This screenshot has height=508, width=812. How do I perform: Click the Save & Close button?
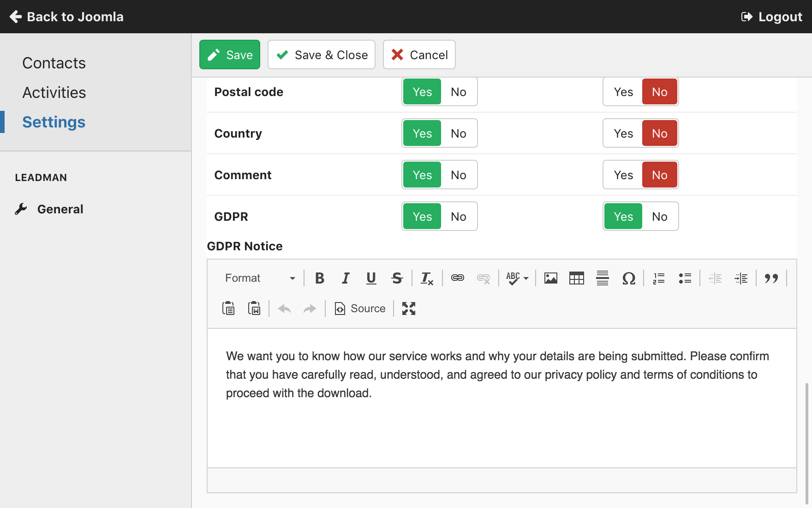click(322, 55)
